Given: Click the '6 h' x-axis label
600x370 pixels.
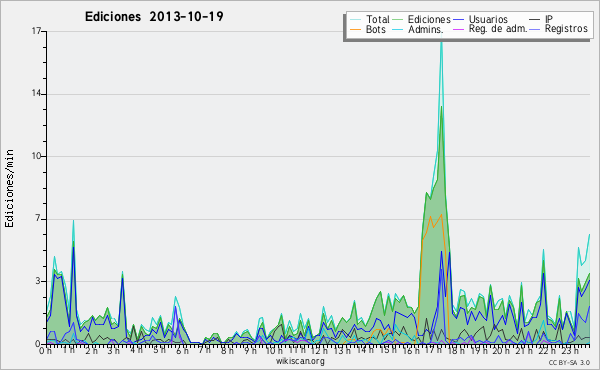Looking at the screenshot, I should coord(182,350).
